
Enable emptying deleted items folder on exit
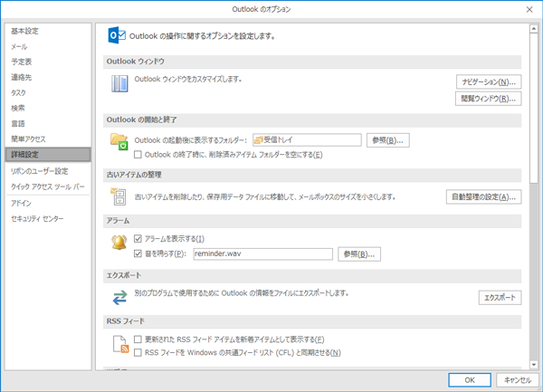pyautogui.click(x=138, y=155)
